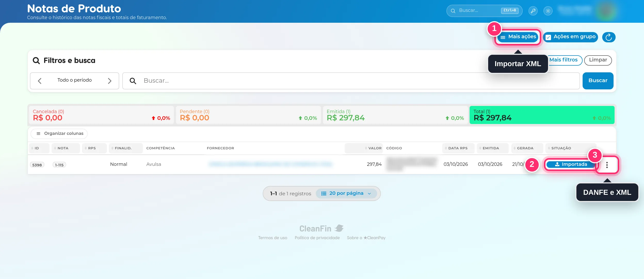Click magnifier icon in filter search field
The image size is (644, 279).
pos(133,81)
